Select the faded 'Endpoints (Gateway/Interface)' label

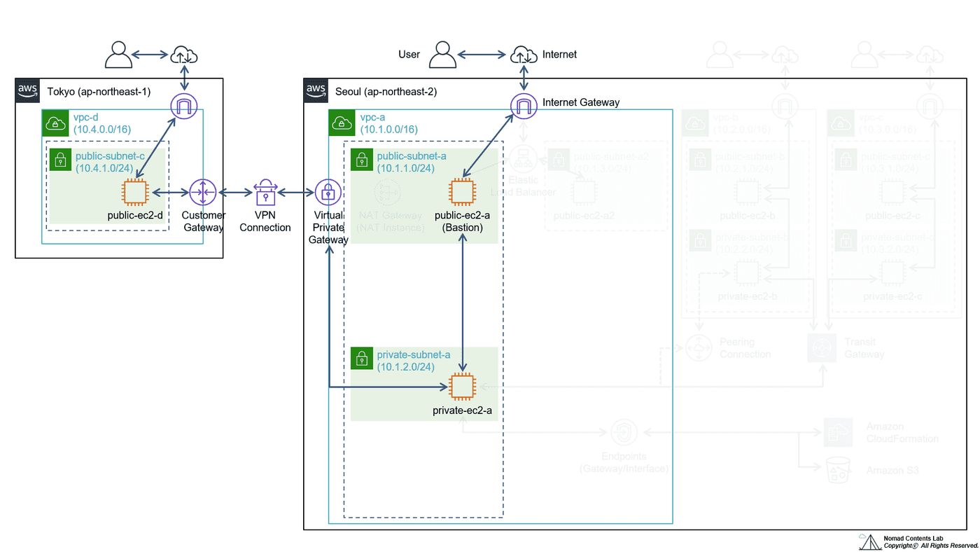[624, 462]
